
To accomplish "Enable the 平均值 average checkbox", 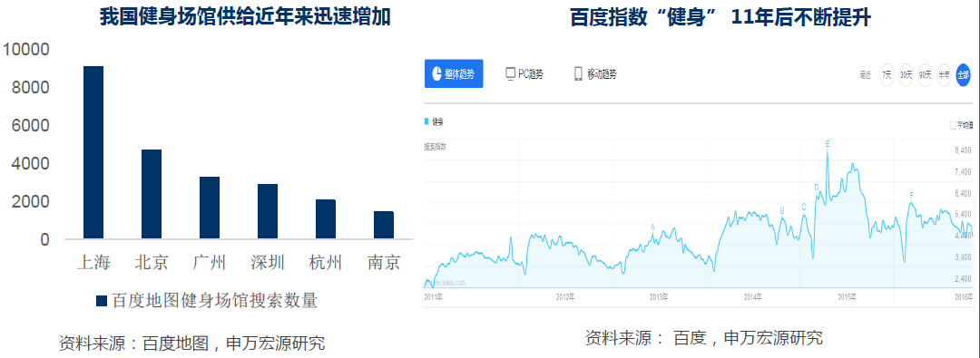I will [953, 126].
